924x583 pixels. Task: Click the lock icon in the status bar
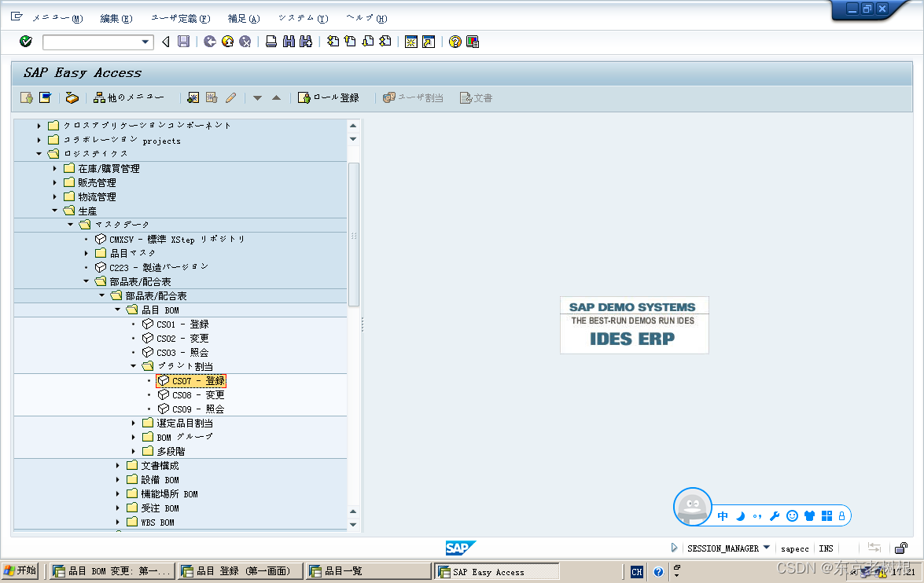click(901, 548)
